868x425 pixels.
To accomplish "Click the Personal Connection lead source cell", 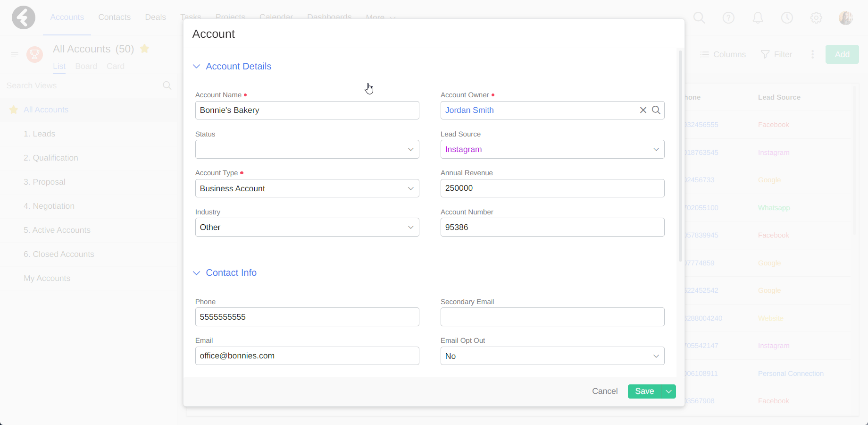I will (x=791, y=374).
